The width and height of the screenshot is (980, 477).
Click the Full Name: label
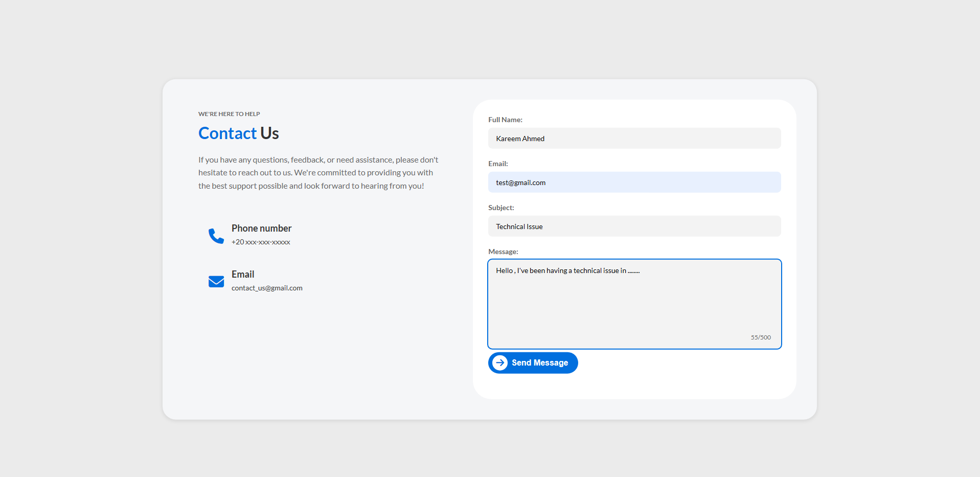click(x=505, y=119)
